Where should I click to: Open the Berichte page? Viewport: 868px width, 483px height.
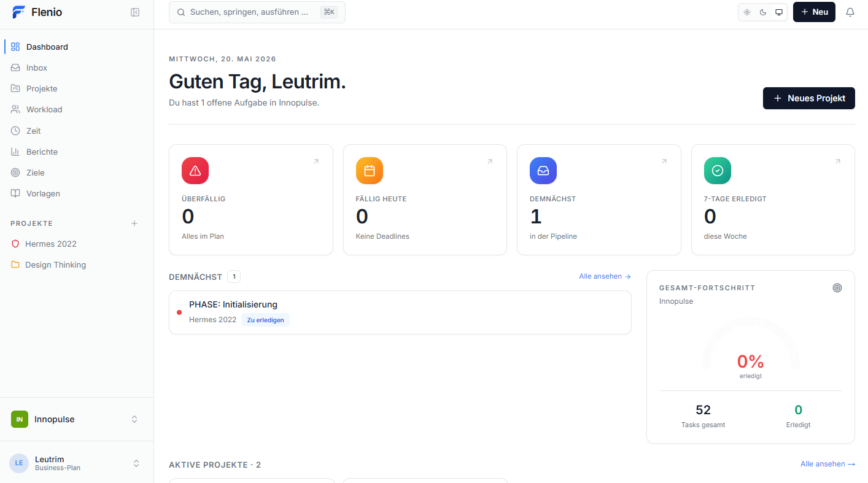point(77,152)
